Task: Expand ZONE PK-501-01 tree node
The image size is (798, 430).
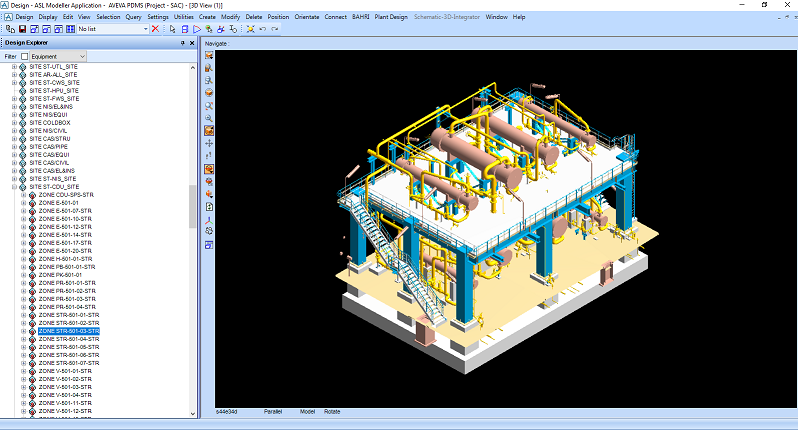Action: click(x=23, y=275)
